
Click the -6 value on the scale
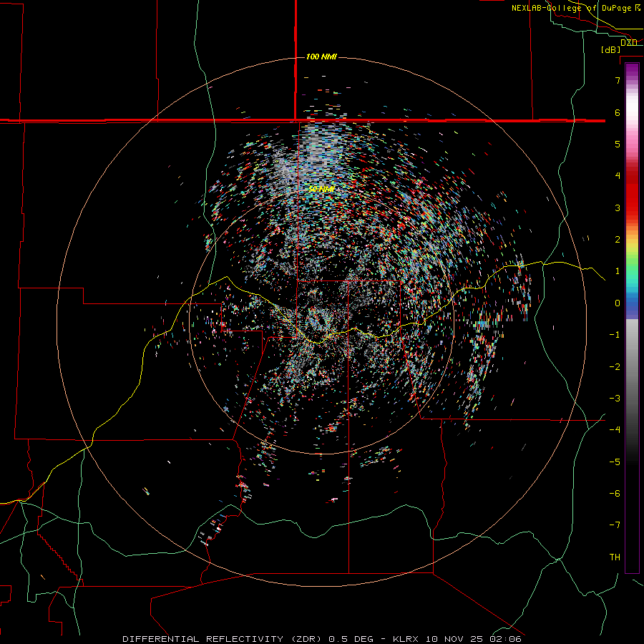615,494
